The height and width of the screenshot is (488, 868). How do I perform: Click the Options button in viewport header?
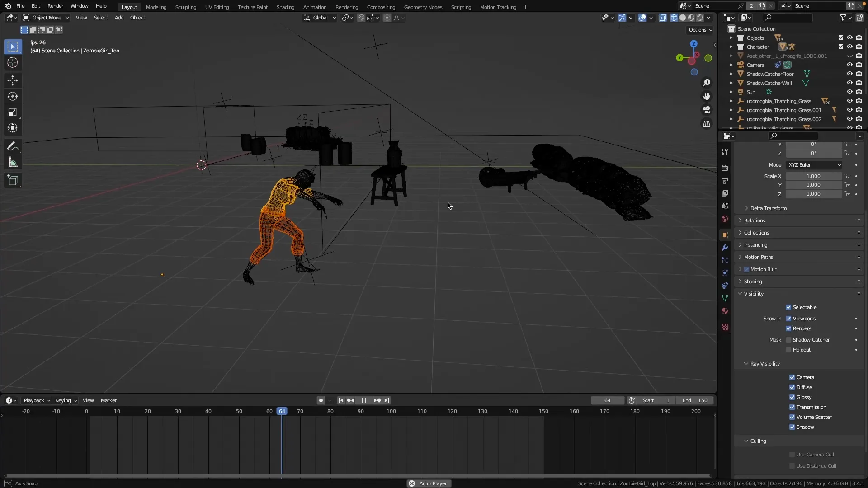(x=699, y=30)
